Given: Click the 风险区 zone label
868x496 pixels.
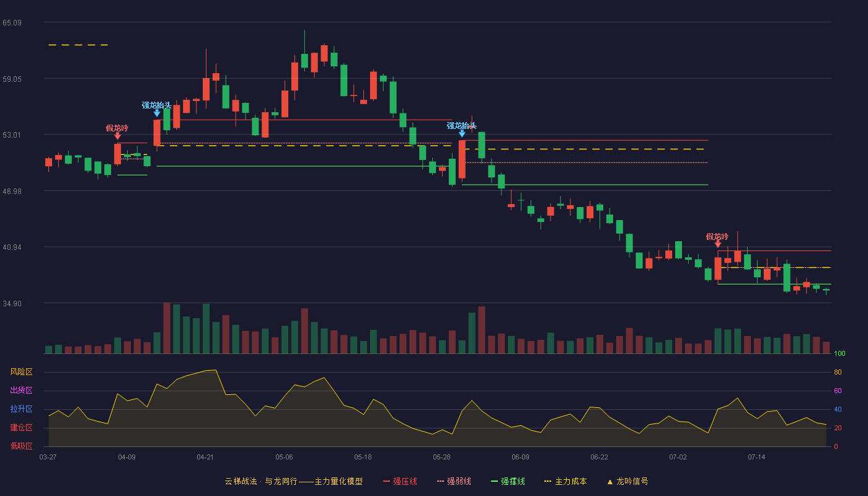Looking at the screenshot, I should (x=21, y=372).
